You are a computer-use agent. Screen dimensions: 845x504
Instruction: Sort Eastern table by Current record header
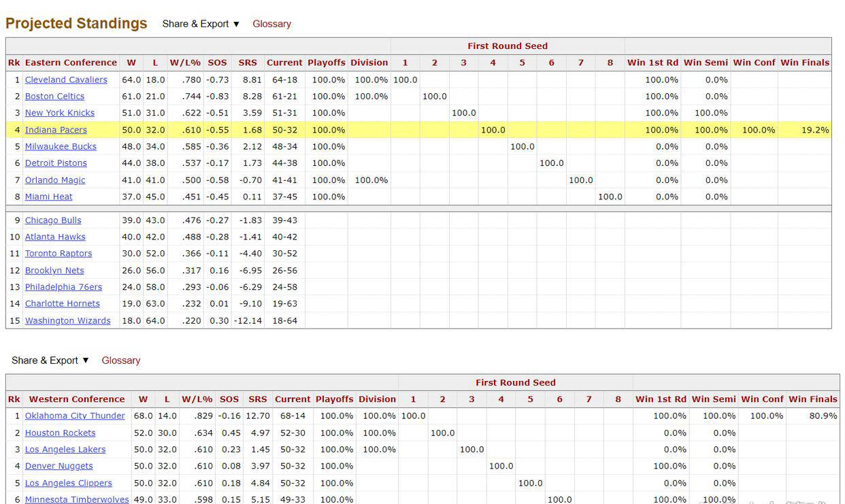pyautogui.click(x=284, y=63)
